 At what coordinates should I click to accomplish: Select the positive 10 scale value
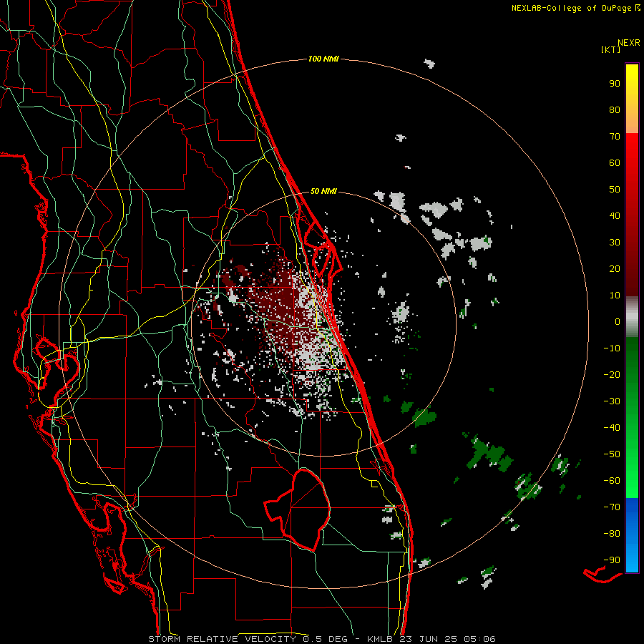(615, 296)
